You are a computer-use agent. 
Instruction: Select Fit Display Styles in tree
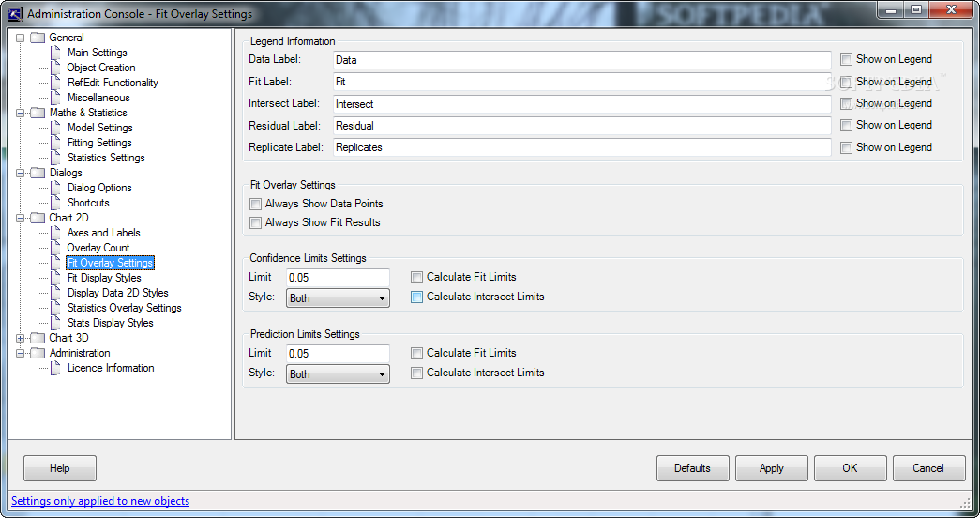[x=104, y=278]
